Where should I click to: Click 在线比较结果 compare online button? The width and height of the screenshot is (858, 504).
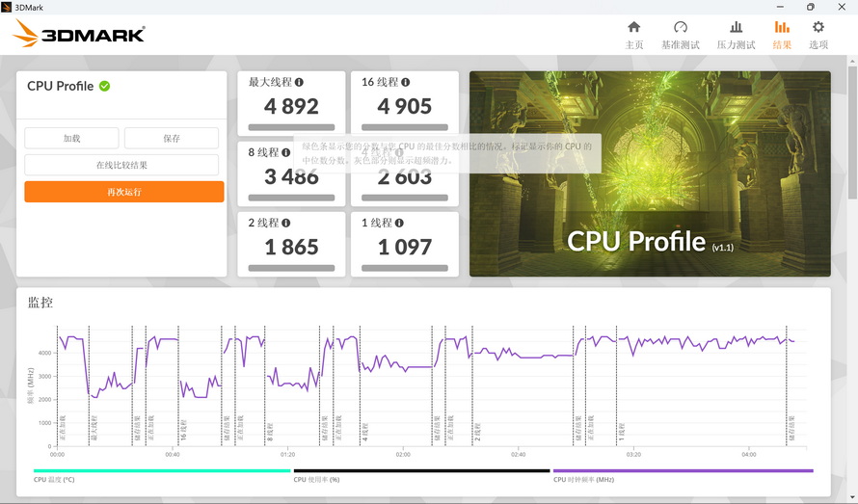pos(121,165)
